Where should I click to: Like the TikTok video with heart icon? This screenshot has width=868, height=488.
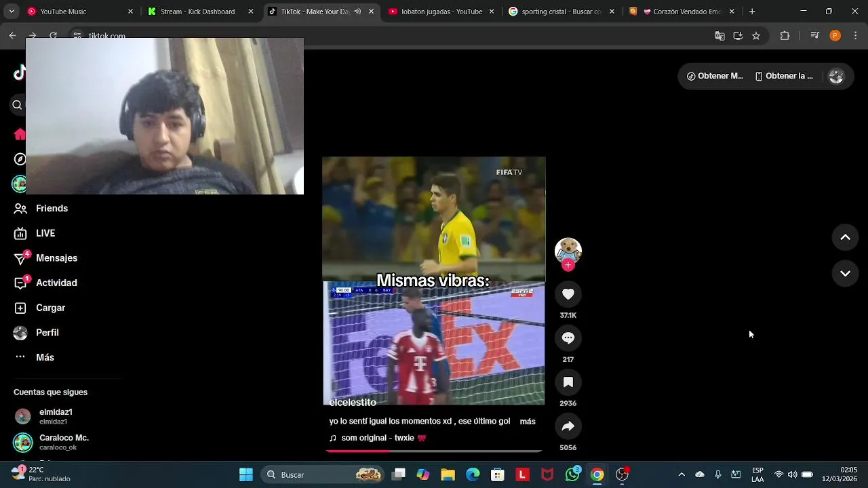[568, 294]
